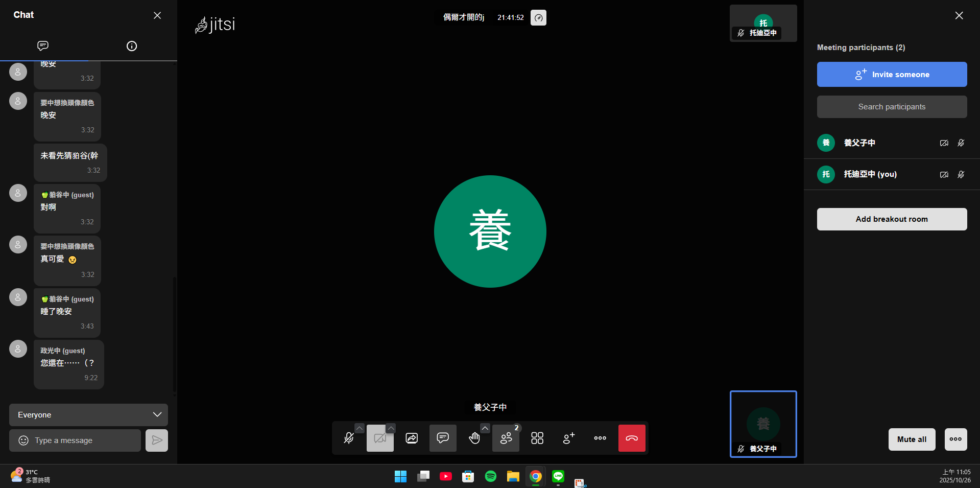Image resolution: width=980 pixels, height=488 pixels.
Task: Turn on the camera in the toolbar
Action: coord(380,438)
